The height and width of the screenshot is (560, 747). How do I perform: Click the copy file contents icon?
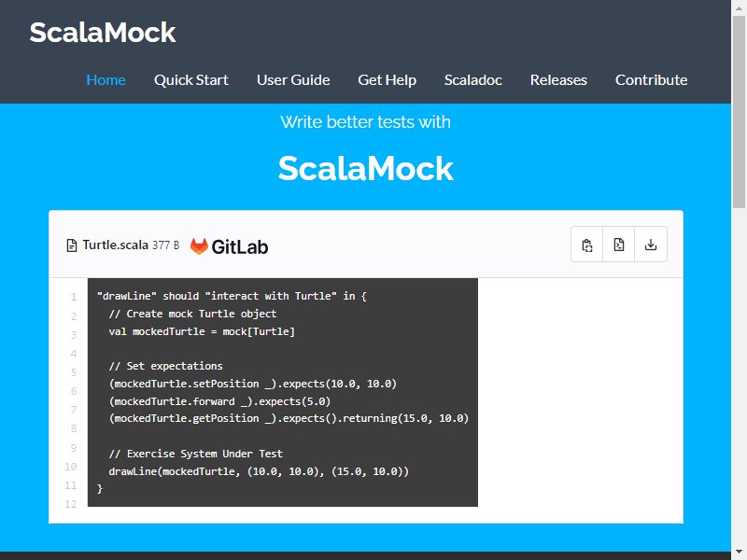(x=587, y=245)
